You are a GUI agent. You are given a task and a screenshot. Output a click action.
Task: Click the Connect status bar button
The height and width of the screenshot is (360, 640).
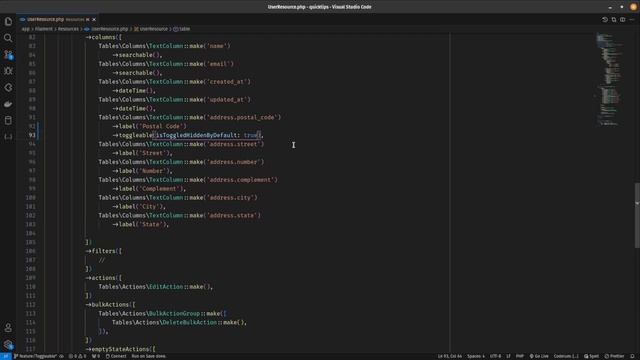tap(116, 356)
